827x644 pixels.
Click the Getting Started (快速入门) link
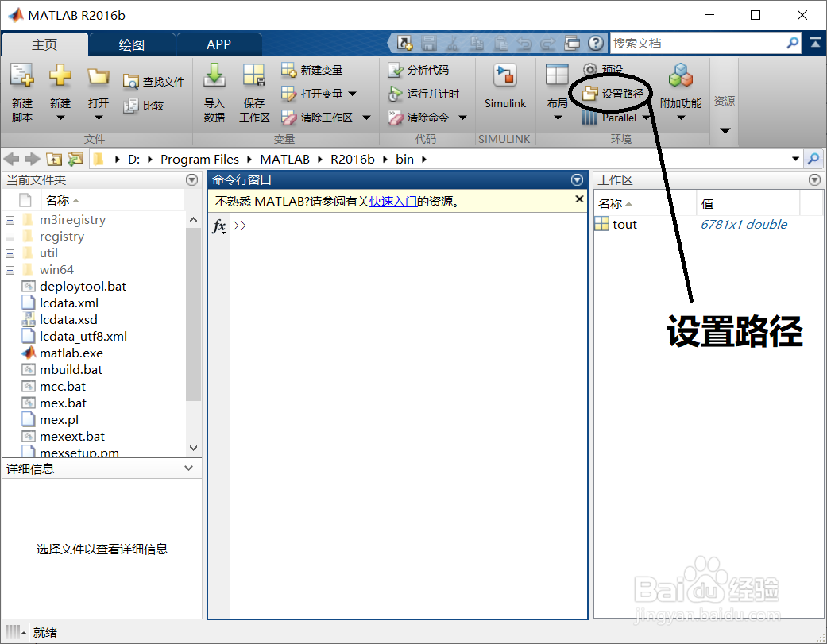393,202
